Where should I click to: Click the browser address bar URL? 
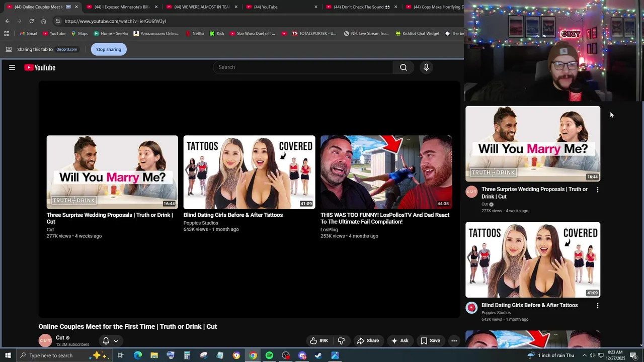pos(115,21)
